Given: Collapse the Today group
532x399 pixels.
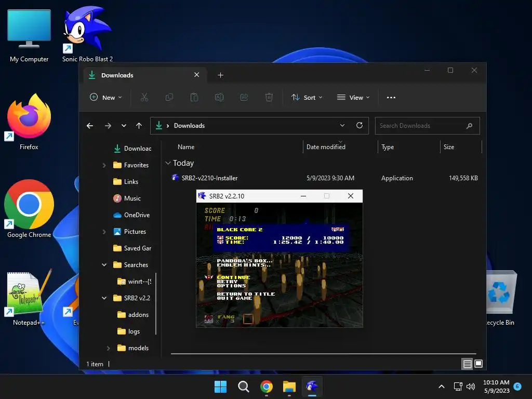Looking at the screenshot, I should 168,163.
